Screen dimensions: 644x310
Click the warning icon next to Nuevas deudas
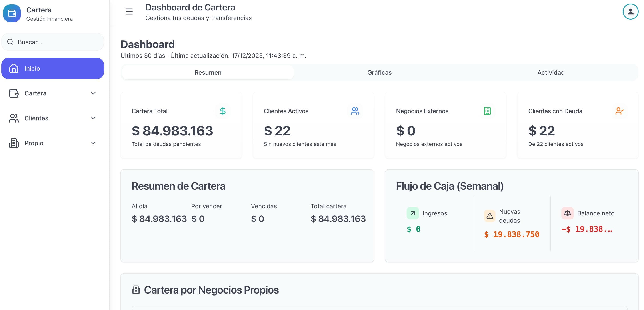[489, 216]
